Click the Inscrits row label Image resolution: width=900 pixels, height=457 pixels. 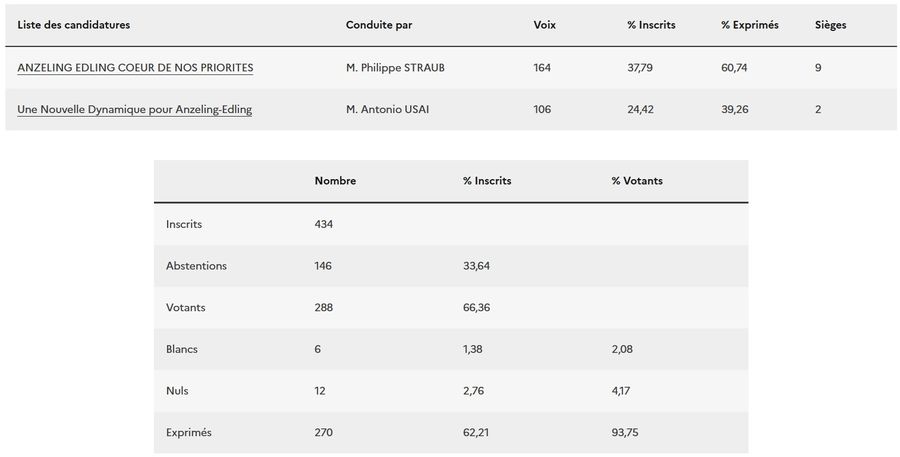[x=184, y=224]
